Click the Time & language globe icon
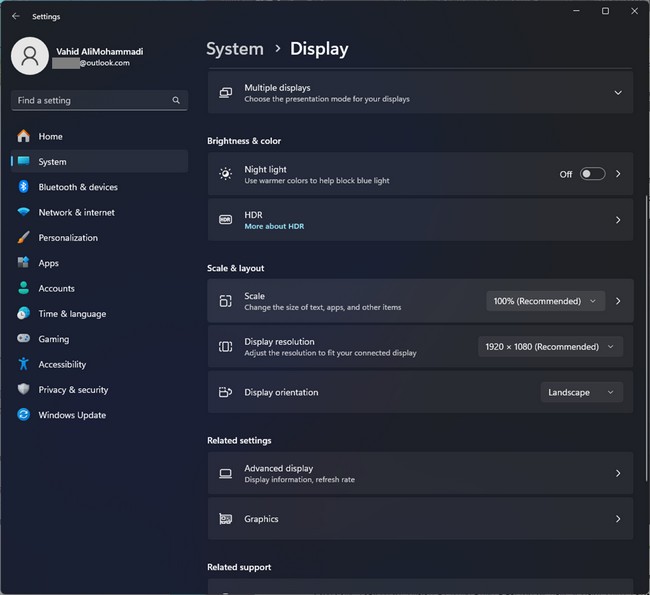650x595 pixels. click(24, 313)
